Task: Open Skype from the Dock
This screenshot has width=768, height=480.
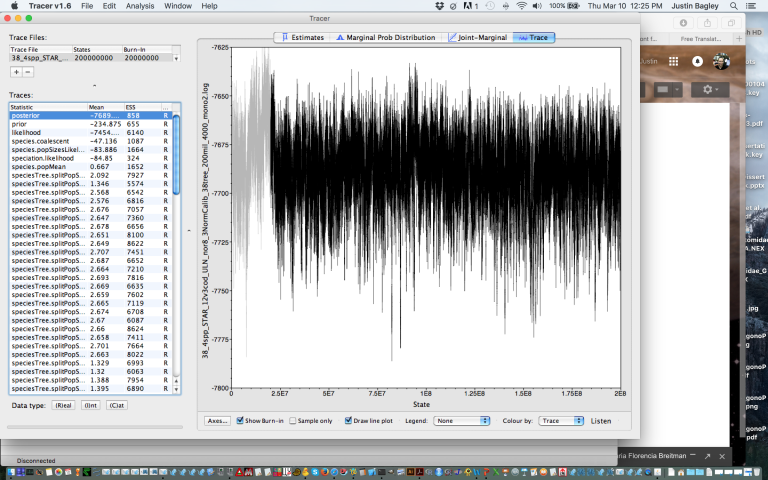Action: [x=315, y=473]
